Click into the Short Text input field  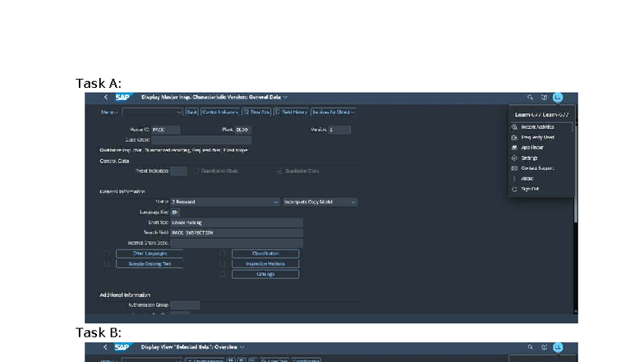coord(236,222)
